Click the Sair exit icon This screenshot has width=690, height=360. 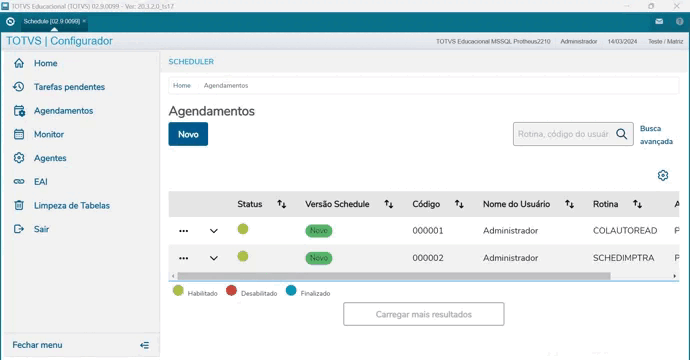click(x=19, y=229)
